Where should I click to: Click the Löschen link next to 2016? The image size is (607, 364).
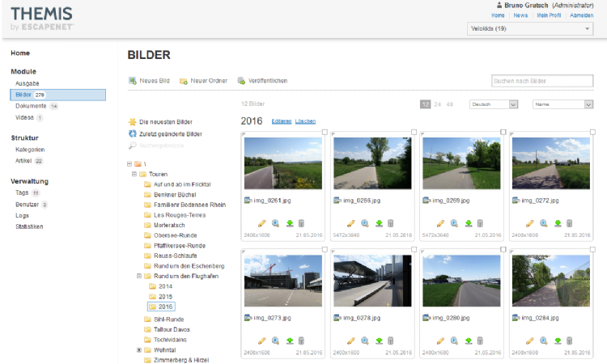(305, 121)
